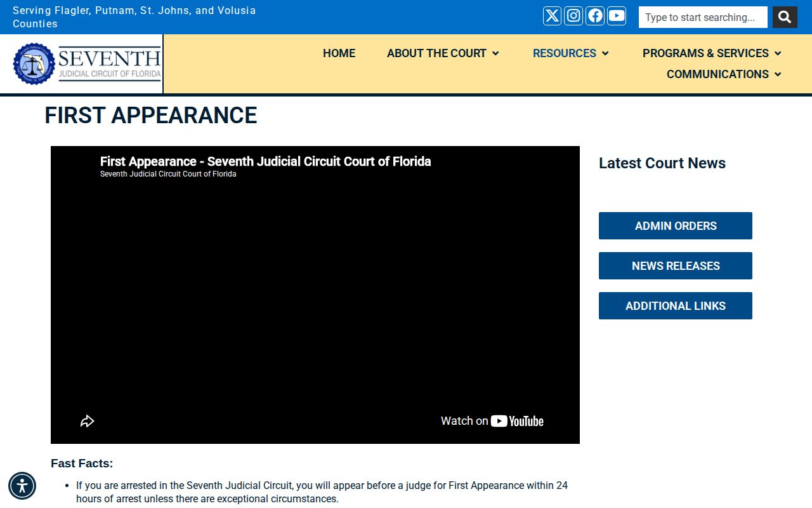Open the Resources menu
Screen dimensions: 812x508
[565, 53]
